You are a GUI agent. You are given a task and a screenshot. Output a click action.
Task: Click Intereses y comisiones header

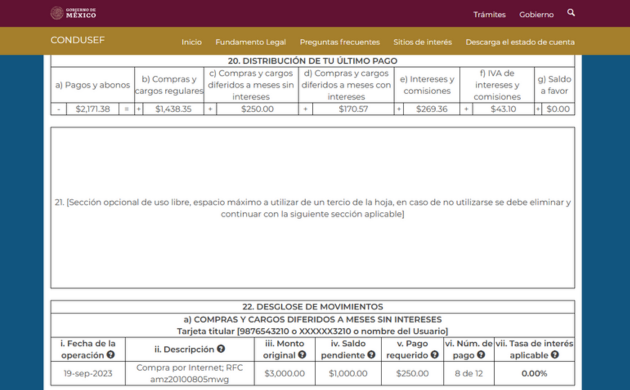427,85
